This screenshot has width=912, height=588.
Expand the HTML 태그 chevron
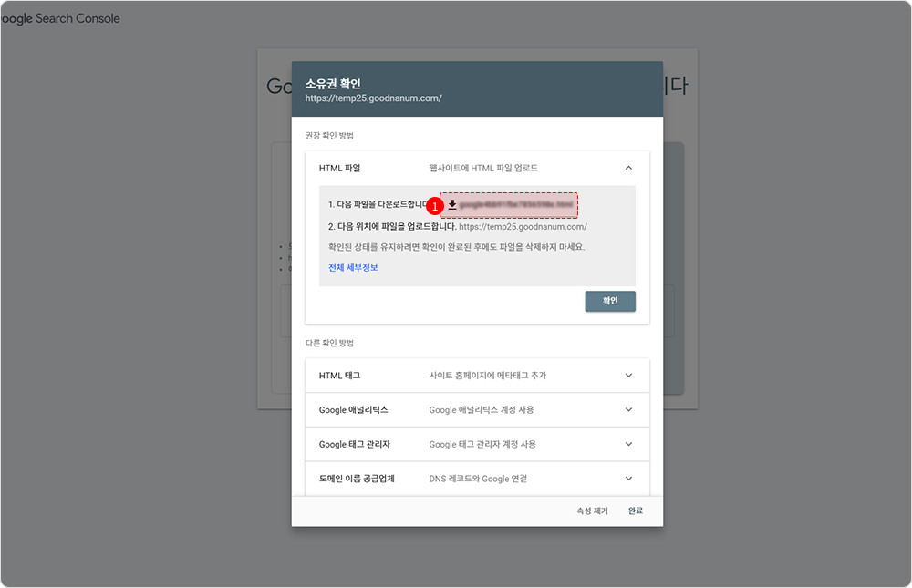pos(628,375)
